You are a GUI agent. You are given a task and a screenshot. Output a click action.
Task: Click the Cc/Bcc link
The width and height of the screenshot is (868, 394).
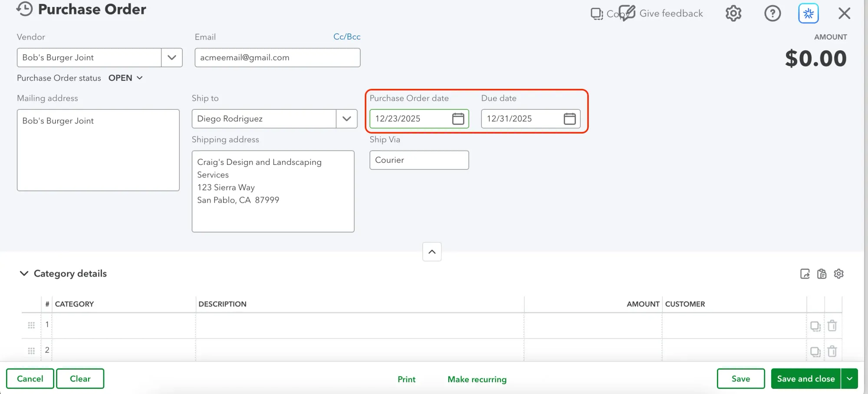click(x=346, y=36)
